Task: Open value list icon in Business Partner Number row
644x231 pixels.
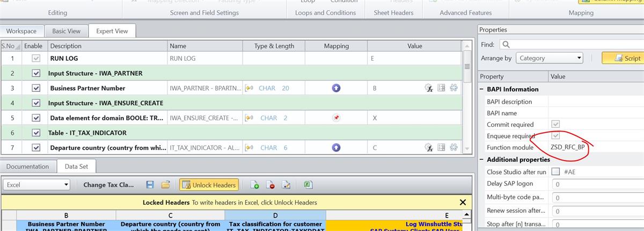Action: coord(441,88)
